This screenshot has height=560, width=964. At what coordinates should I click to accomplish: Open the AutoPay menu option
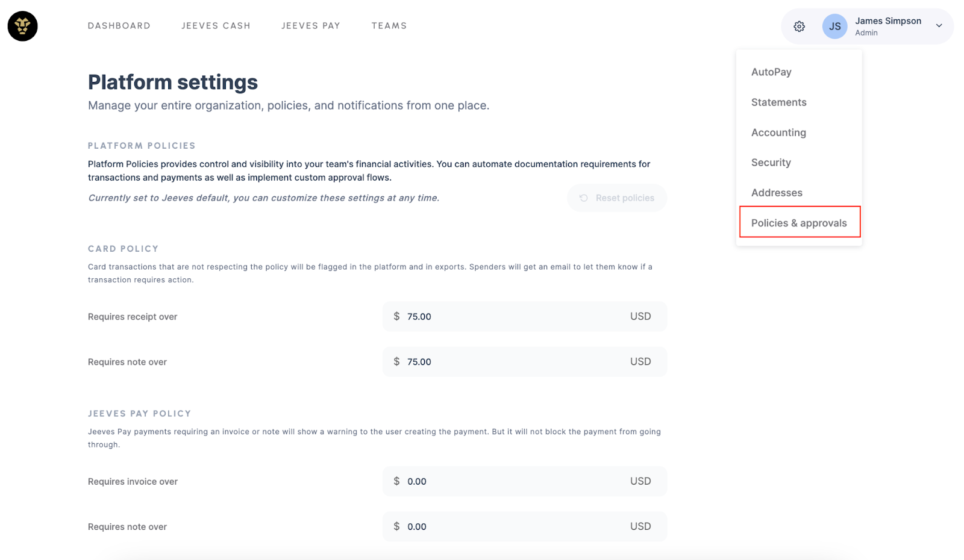pyautogui.click(x=771, y=72)
